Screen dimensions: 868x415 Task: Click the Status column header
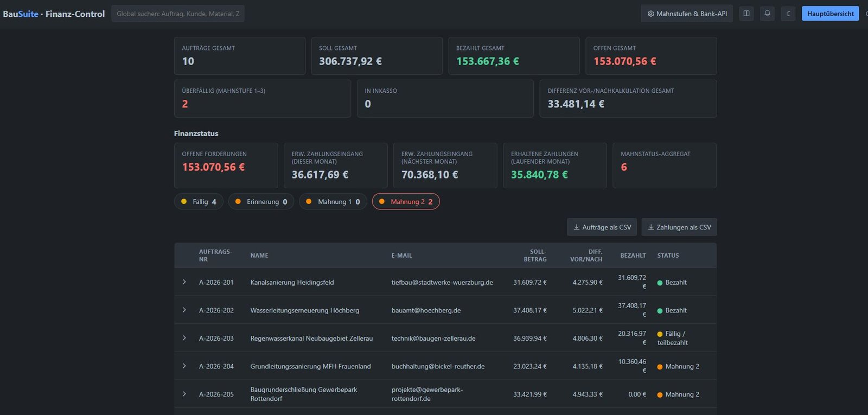[x=668, y=256]
